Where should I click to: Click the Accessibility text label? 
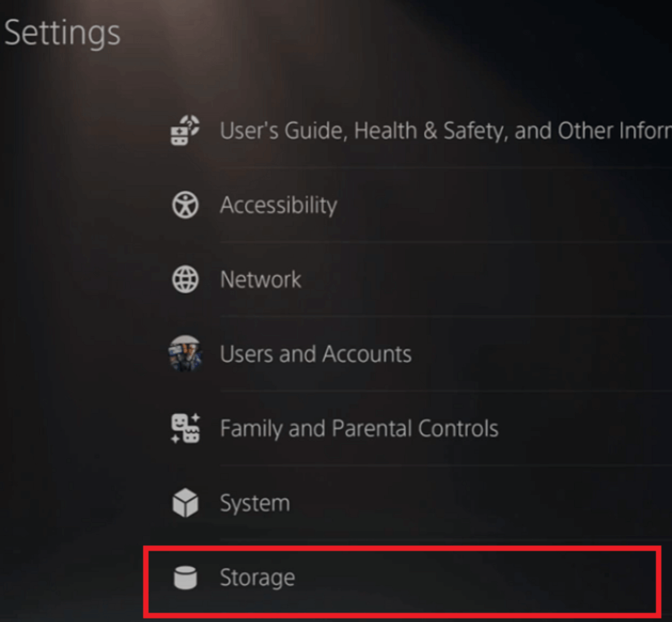click(x=278, y=205)
